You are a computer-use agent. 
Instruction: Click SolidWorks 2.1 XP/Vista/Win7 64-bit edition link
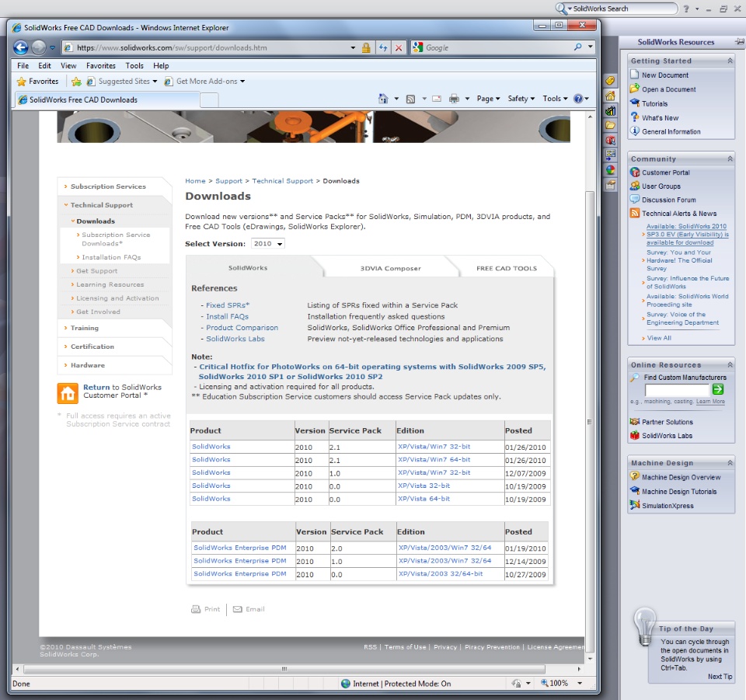click(x=434, y=459)
